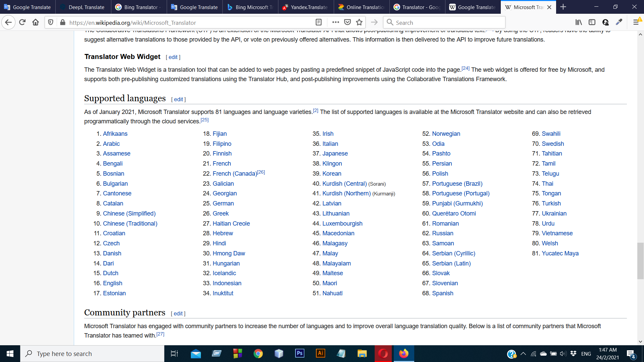644x362 pixels.
Task: Switch to the Bing Microsoft Translator tab
Action: coord(250,7)
